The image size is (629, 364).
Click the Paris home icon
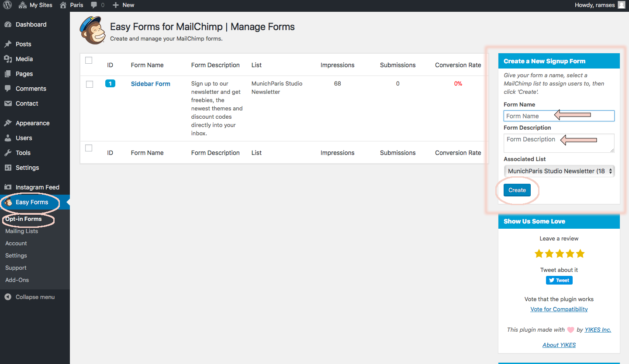click(63, 5)
